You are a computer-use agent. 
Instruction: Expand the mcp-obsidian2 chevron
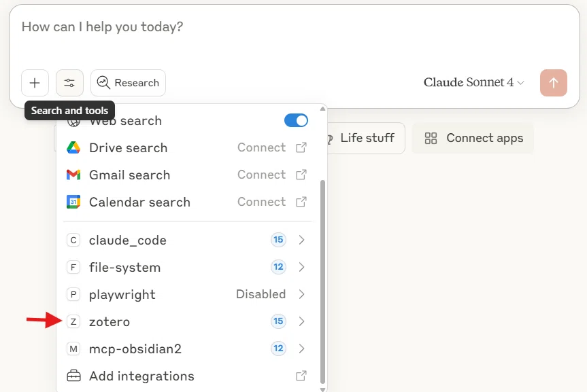pyautogui.click(x=302, y=349)
